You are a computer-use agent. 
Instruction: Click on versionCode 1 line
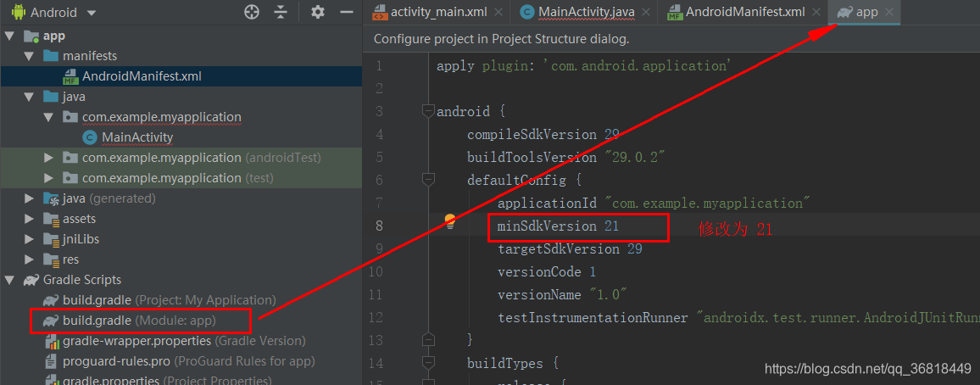pyautogui.click(x=547, y=272)
